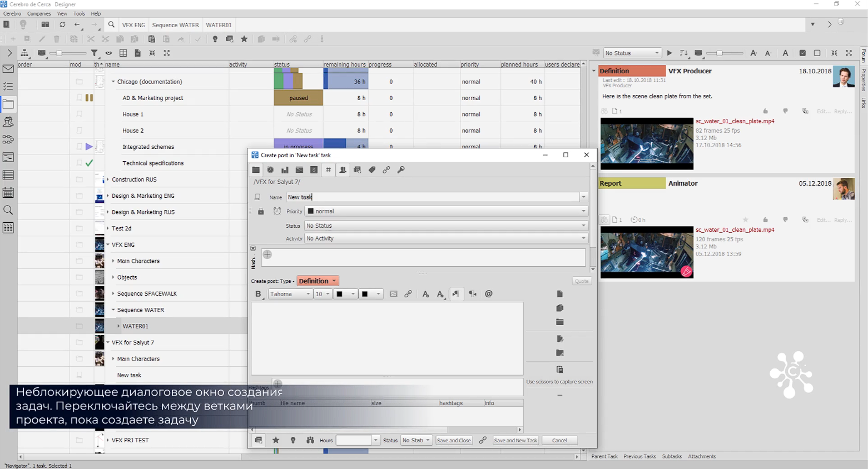Image resolution: width=868 pixels, height=469 pixels.
Task: Click the lightbulb icon in dialog footer
Action: pyautogui.click(x=293, y=440)
